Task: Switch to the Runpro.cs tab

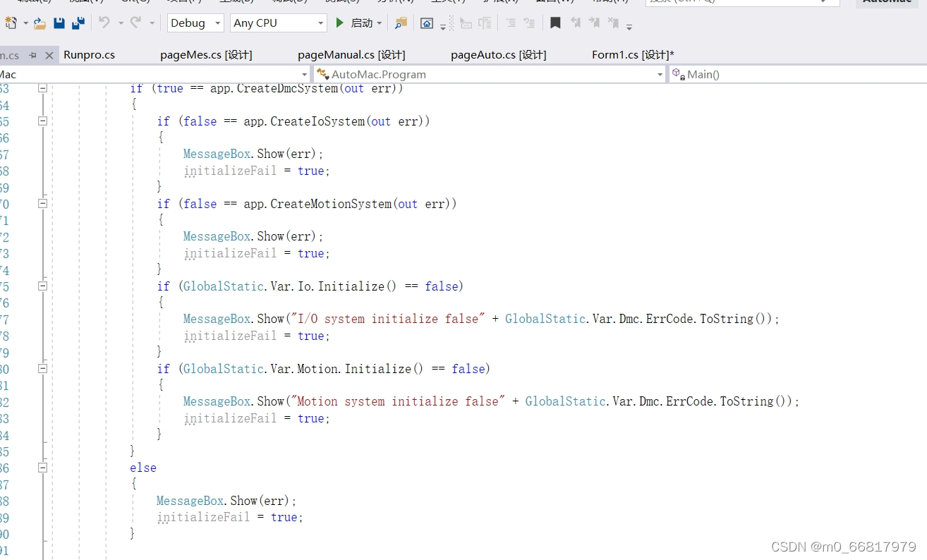Action: coord(89,55)
